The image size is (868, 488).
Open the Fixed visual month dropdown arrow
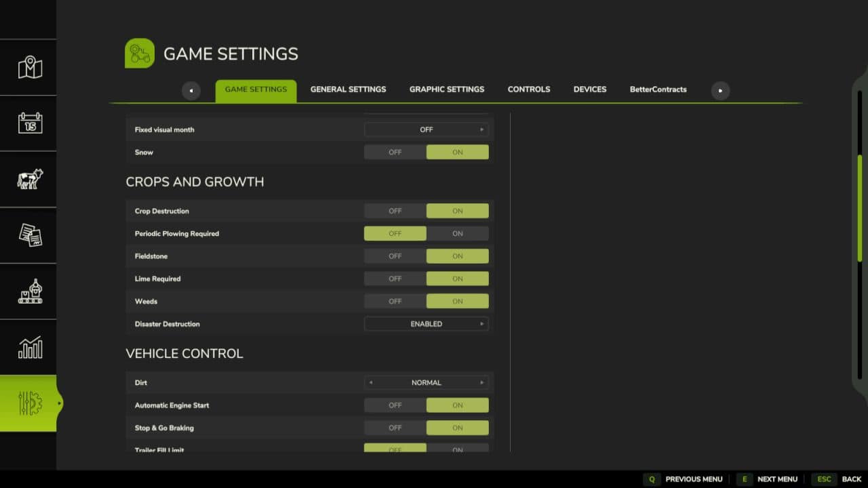482,129
